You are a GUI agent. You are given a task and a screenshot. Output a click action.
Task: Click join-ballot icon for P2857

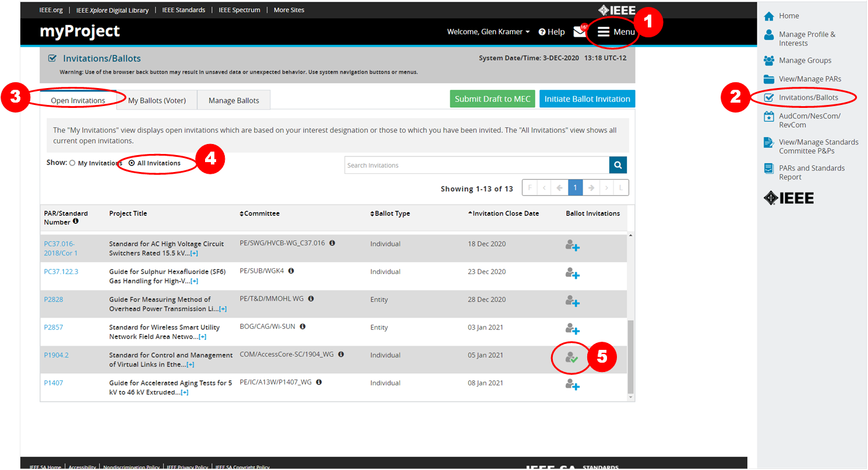pos(572,329)
